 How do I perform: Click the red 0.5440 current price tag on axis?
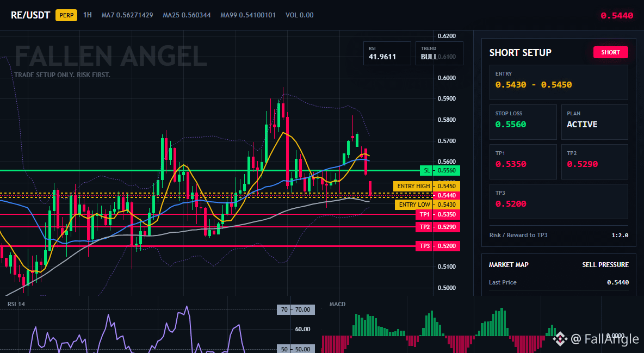point(447,196)
